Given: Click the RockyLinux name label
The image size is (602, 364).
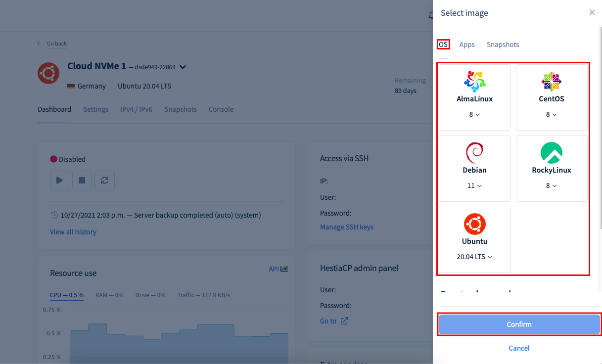Looking at the screenshot, I should (x=552, y=170).
